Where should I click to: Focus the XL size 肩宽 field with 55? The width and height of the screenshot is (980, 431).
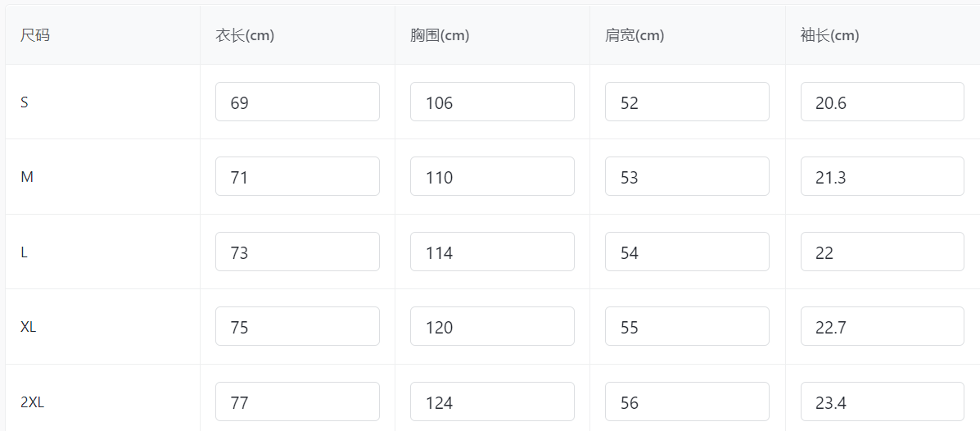(x=687, y=326)
